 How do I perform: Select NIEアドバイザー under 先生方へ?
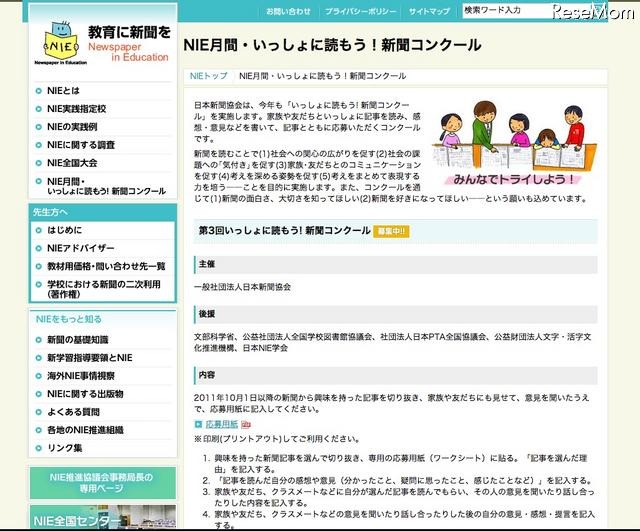80,248
